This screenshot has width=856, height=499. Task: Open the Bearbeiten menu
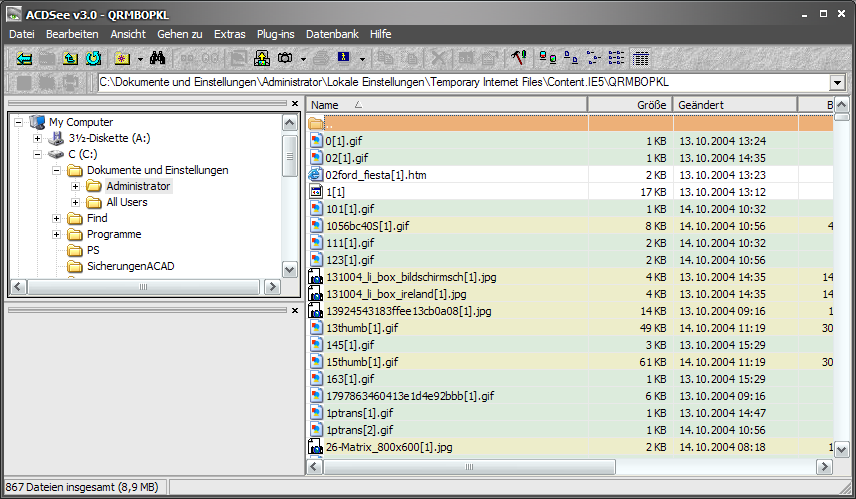pos(72,34)
